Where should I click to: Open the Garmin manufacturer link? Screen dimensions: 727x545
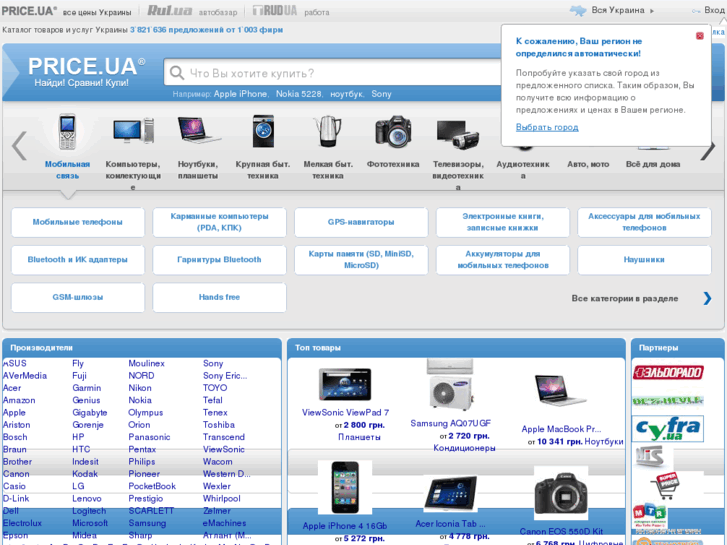click(x=87, y=388)
